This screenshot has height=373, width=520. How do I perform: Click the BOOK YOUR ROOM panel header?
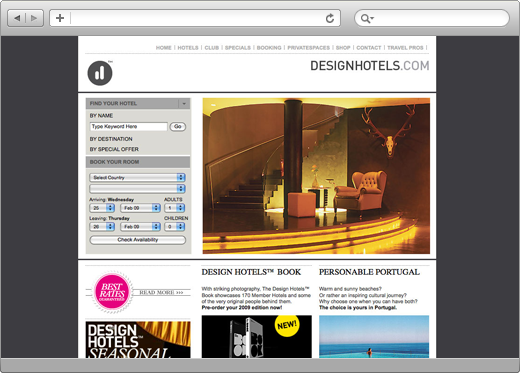pyautogui.click(x=138, y=162)
